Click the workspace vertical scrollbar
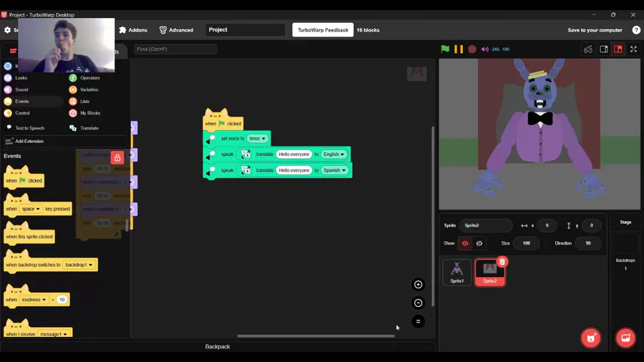 pyautogui.click(x=432, y=216)
